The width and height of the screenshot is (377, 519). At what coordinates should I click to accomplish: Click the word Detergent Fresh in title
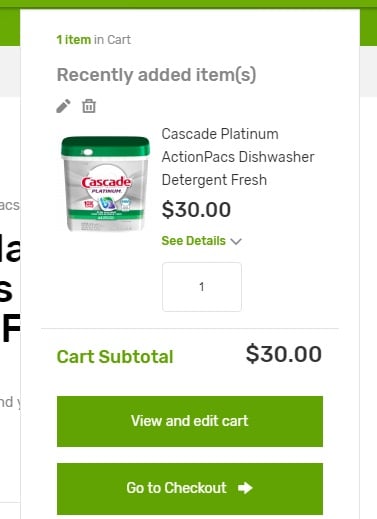point(214,180)
